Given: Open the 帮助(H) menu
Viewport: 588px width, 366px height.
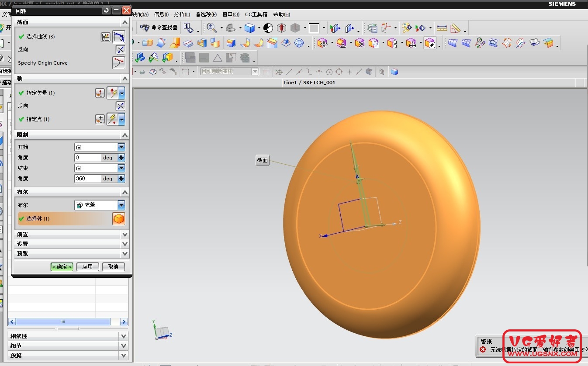Looking at the screenshot, I should (x=282, y=14).
